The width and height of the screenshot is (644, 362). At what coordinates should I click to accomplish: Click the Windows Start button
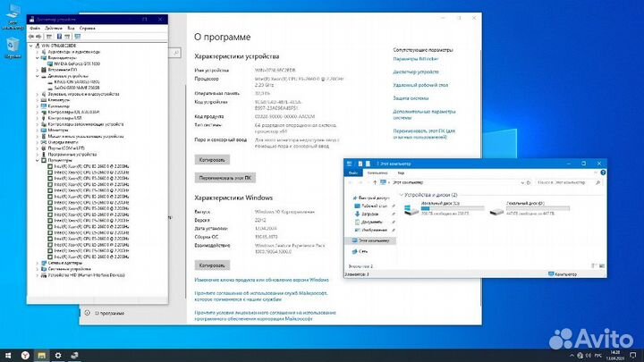tap(8, 356)
